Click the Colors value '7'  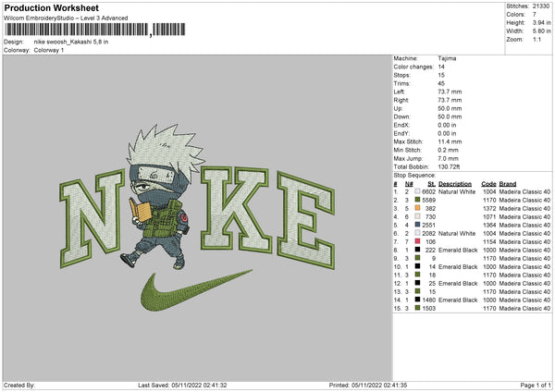click(534, 15)
